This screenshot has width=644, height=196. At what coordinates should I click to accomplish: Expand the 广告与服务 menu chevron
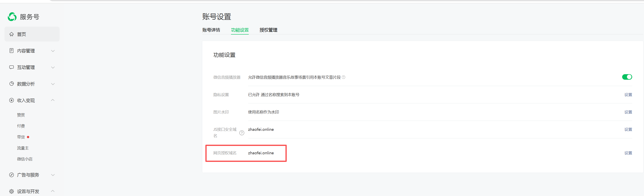coord(53,175)
